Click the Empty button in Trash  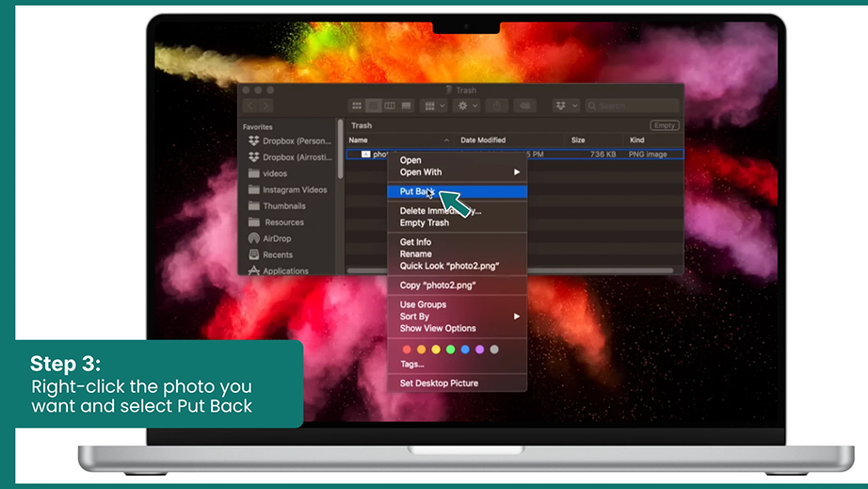click(x=665, y=125)
